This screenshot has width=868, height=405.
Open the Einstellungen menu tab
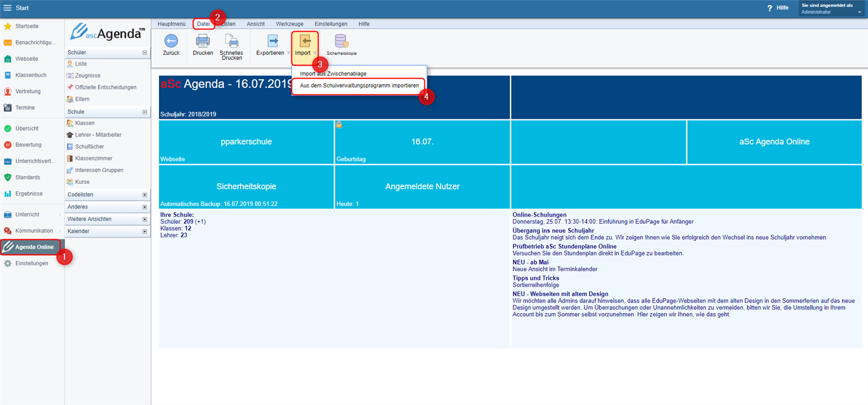pyautogui.click(x=331, y=24)
